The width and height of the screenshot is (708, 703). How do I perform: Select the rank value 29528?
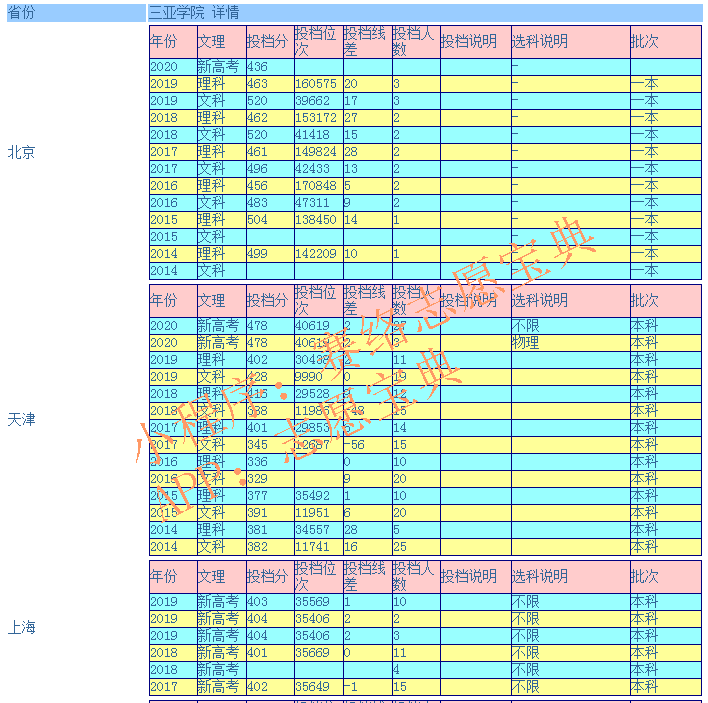[312, 394]
